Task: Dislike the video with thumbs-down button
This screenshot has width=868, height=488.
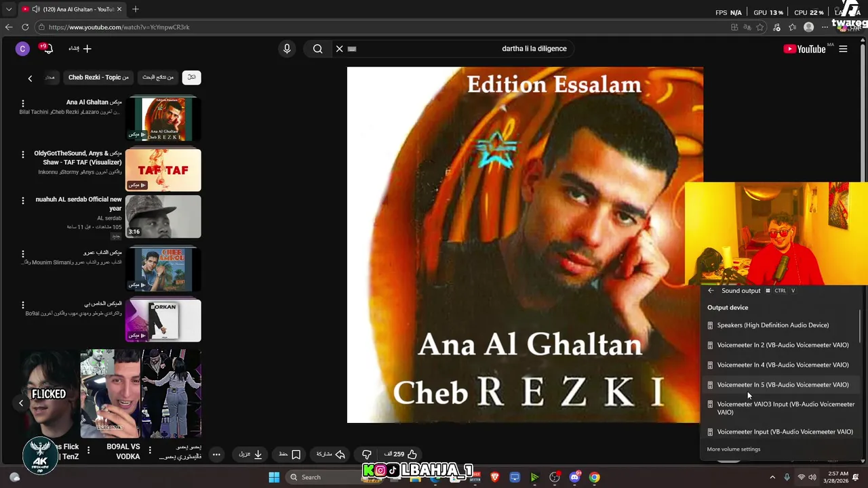Action: coord(367,454)
